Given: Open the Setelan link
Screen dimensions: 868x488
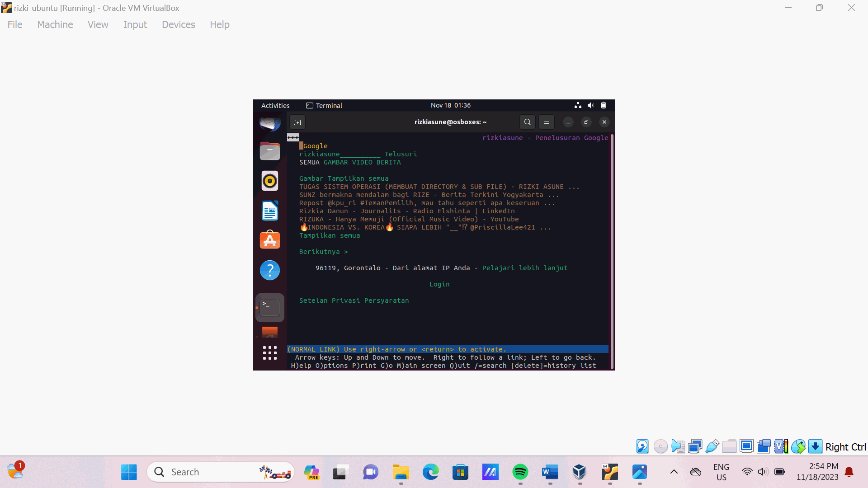Looking at the screenshot, I should (313, 300).
